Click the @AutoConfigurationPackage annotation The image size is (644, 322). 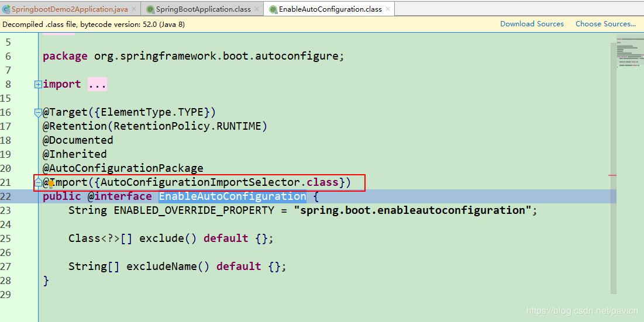(x=123, y=168)
